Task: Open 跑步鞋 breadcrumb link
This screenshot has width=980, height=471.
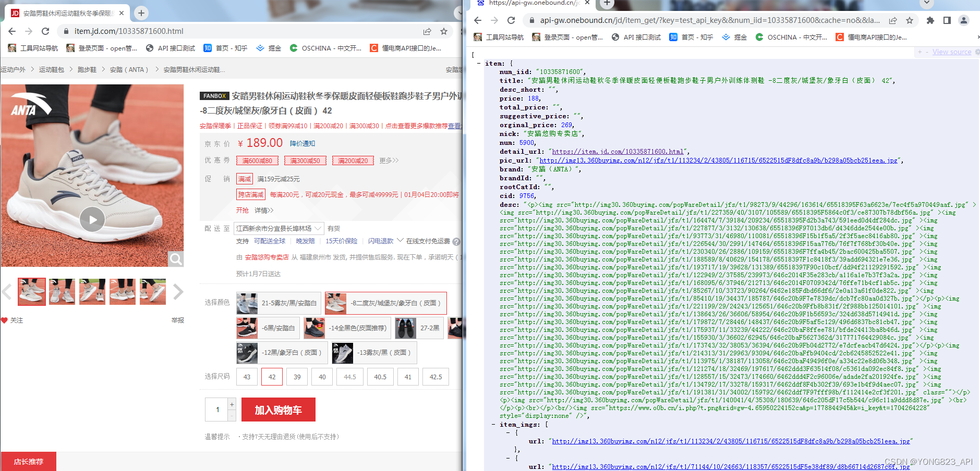Action: 87,70
